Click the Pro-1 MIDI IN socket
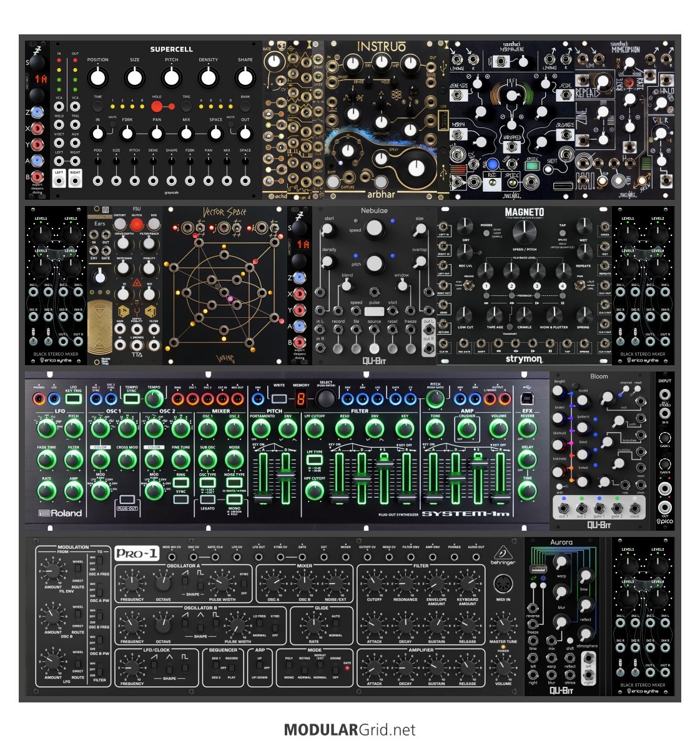This screenshot has height=743, width=700. pos(503,583)
